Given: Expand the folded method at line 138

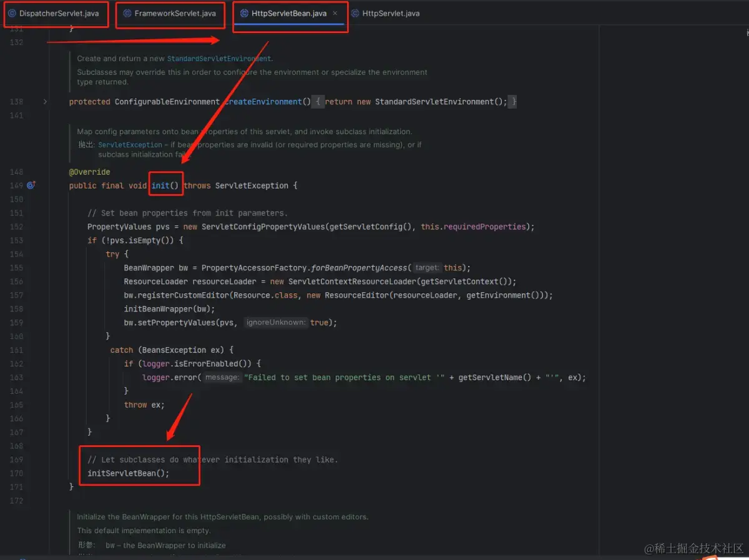Looking at the screenshot, I should pyautogui.click(x=45, y=102).
